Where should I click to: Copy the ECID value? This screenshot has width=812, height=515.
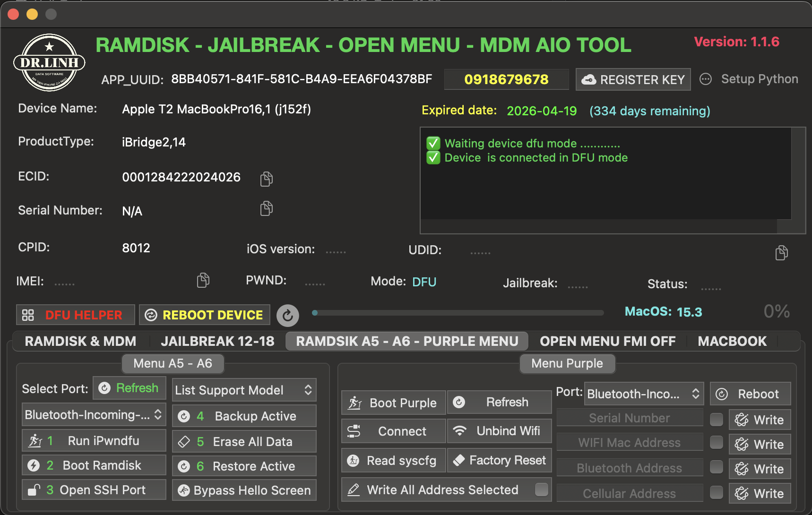[267, 179]
